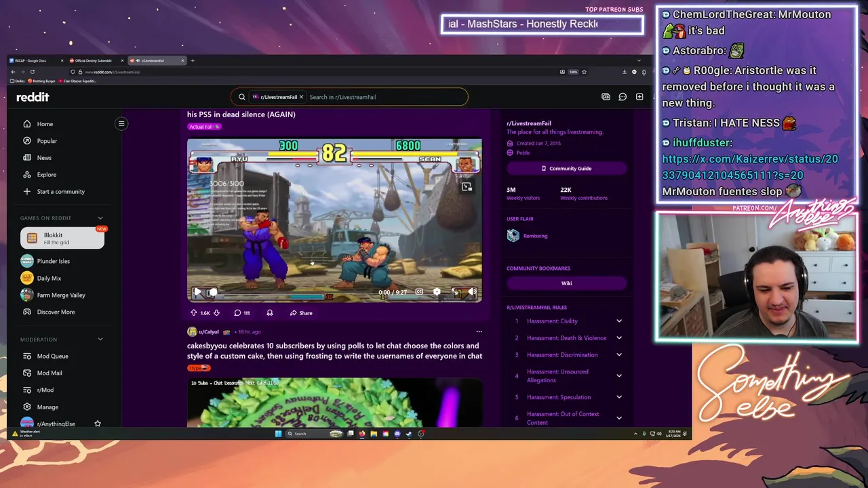The image size is (868, 488).
Task: Open the Blokkit game
Action: point(62,238)
